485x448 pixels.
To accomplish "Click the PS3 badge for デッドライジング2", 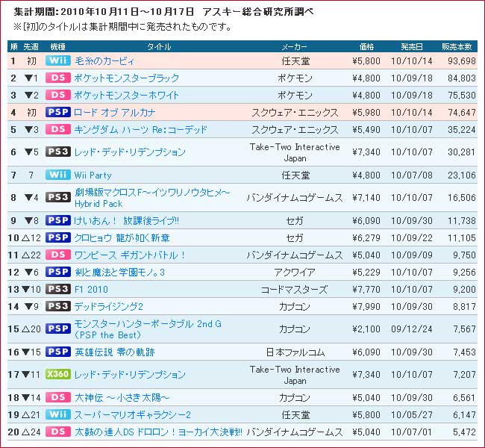I will (x=58, y=306).
